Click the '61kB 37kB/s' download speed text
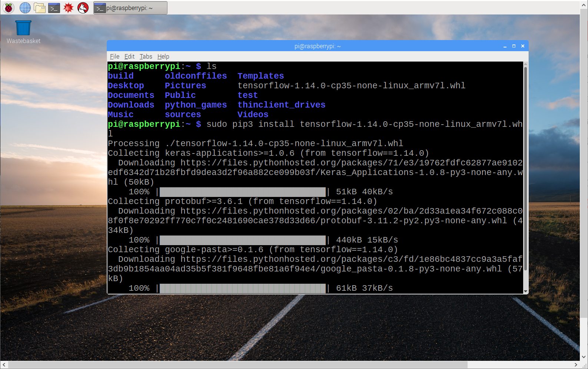Viewport: 588px width, 369px height. tap(365, 288)
